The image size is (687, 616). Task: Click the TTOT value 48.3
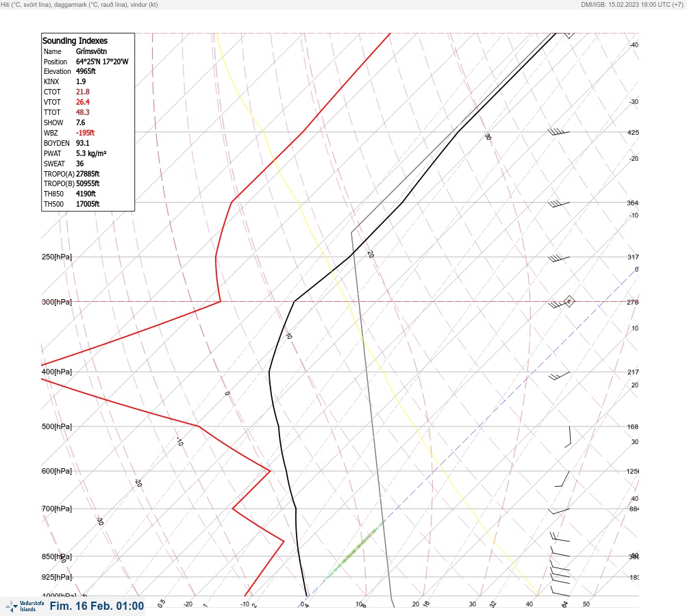[x=83, y=112]
